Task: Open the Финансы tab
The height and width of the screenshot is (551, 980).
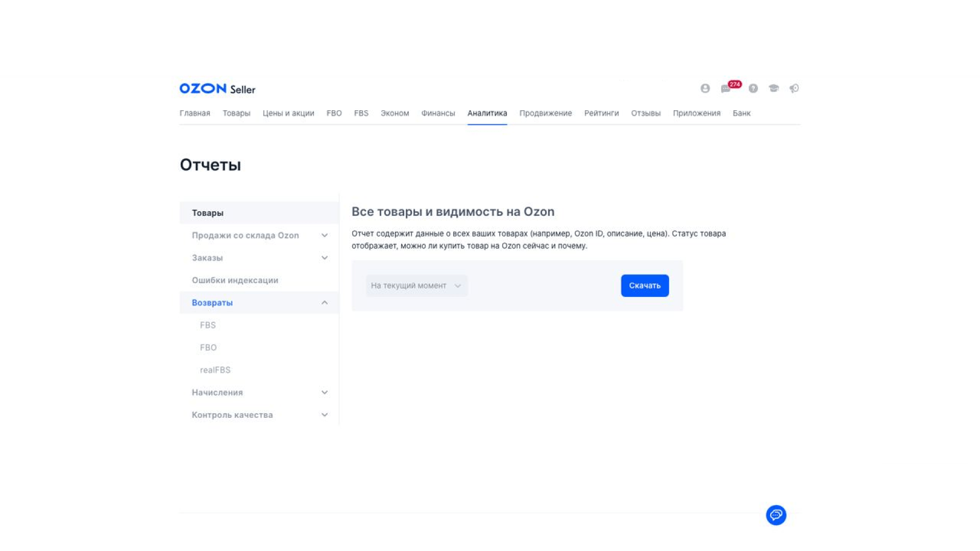Action: [x=438, y=113]
